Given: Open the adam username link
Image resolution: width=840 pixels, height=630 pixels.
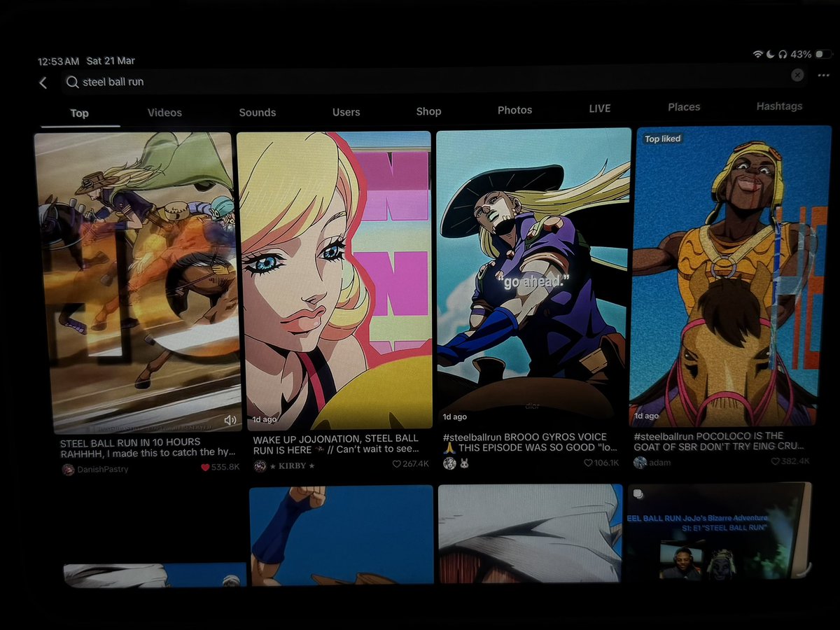Looking at the screenshot, I should click(x=659, y=462).
